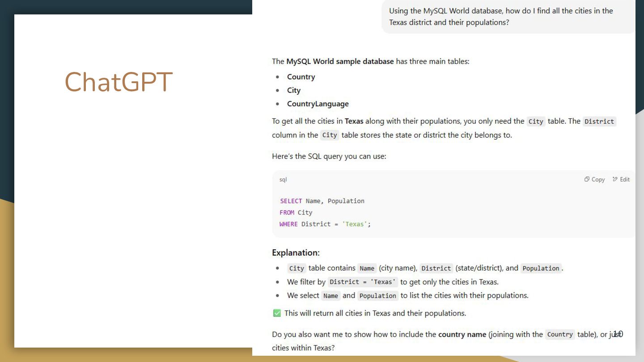Click the 'Population' inline code in the City table bullet
This screenshot has height=362, width=644.
(x=541, y=269)
